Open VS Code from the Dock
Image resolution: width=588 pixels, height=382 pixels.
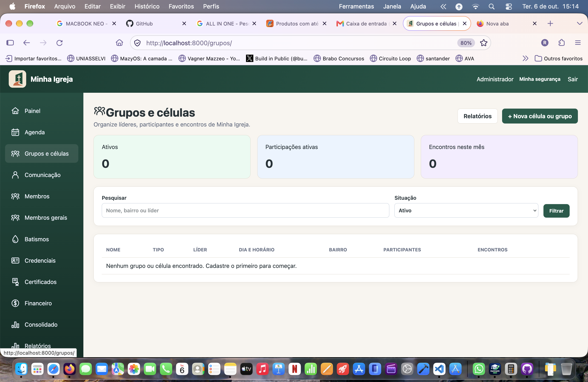439,369
